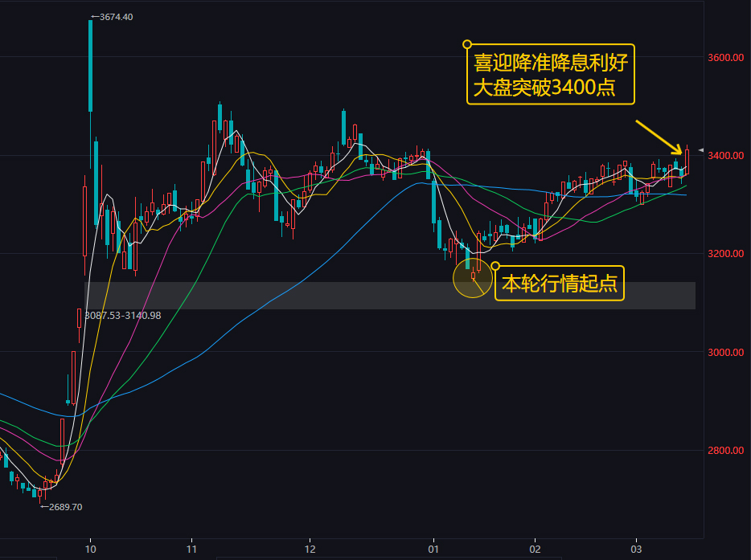This screenshot has height=560, width=751.
Task: Click the 3200.00 price axis label
Action: (726, 254)
